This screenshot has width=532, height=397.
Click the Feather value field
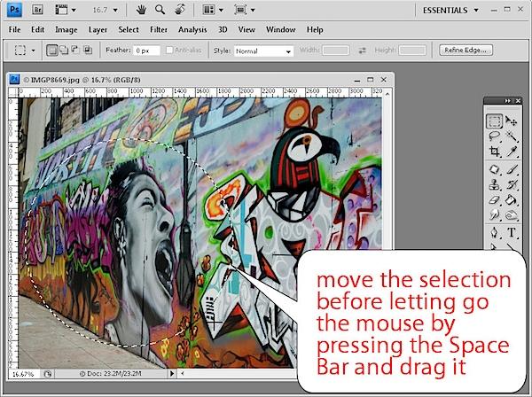(x=146, y=51)
